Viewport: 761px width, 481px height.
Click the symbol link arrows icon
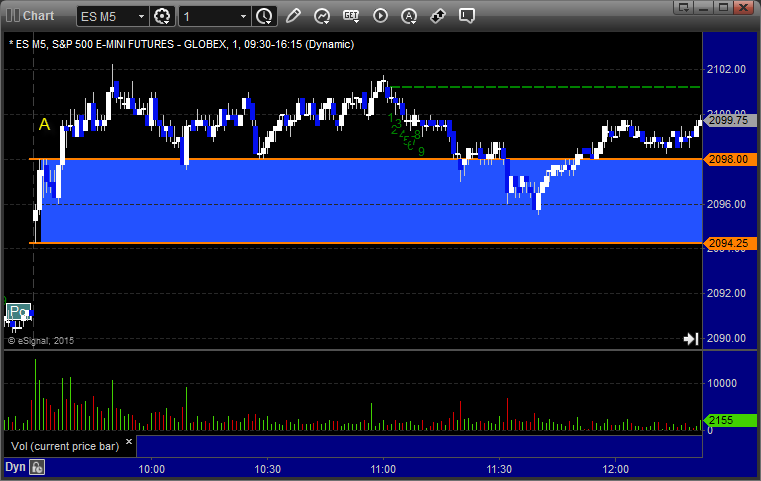[438, 16]
